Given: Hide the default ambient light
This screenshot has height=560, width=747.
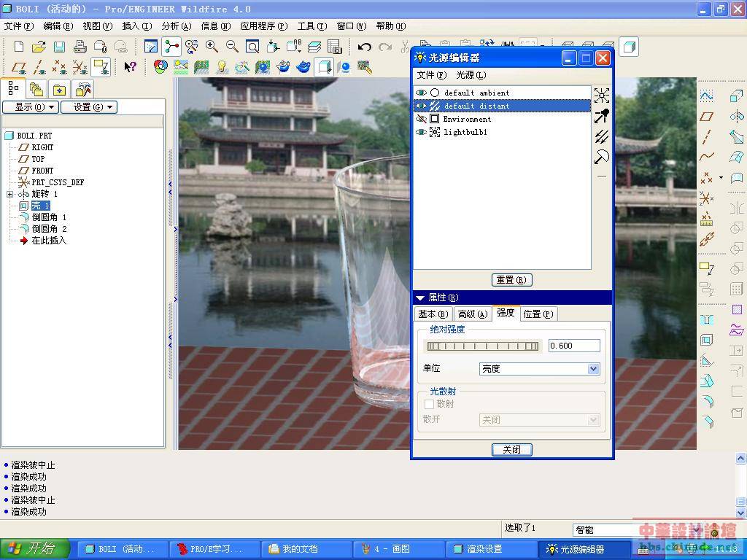Looking at the screenshot, I should point(421,93).
